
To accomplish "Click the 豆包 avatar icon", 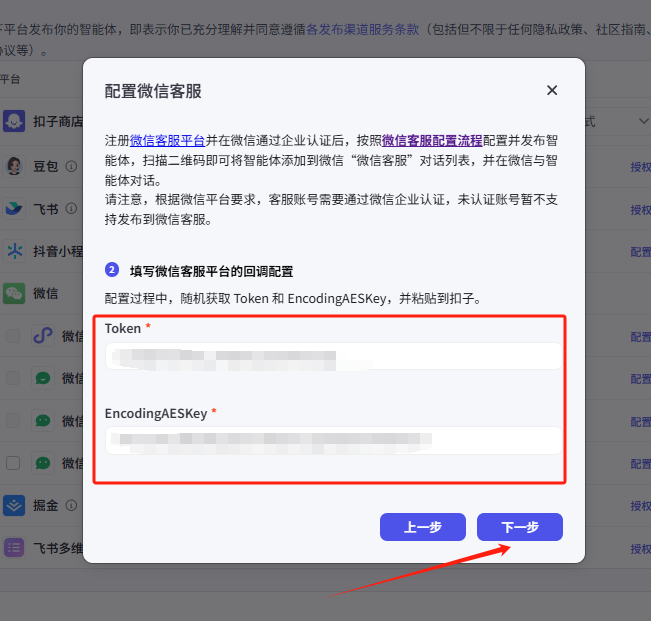I will coord(14,166).
